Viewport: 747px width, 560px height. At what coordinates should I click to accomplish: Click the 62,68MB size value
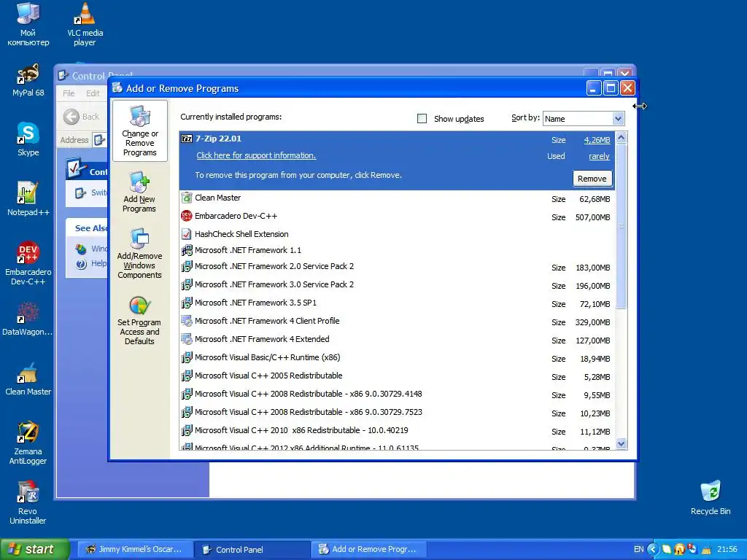[x=595, y=199]
